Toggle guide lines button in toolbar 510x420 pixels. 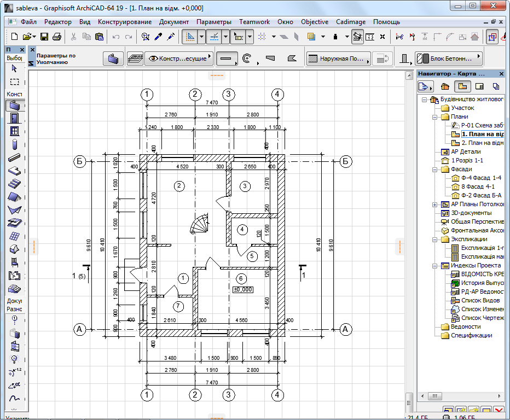pyautogui.click(x=190, y=37)
